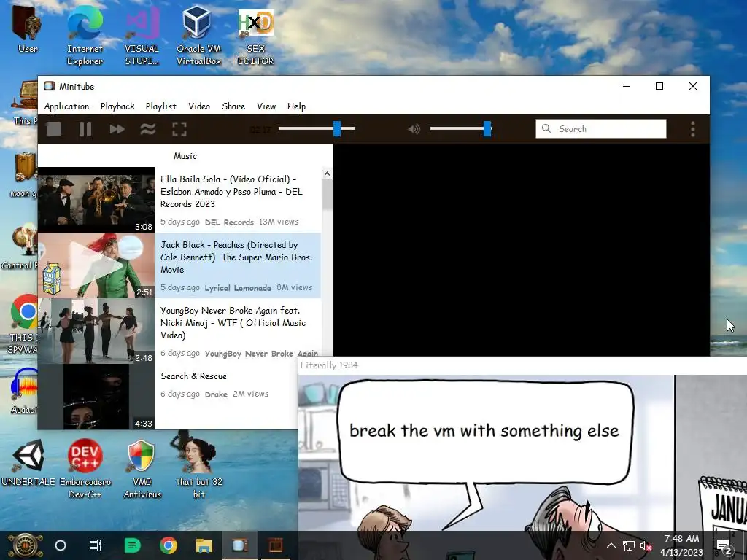
Task: Open the three-dot toolbar menu
Action: pos(693,129)
